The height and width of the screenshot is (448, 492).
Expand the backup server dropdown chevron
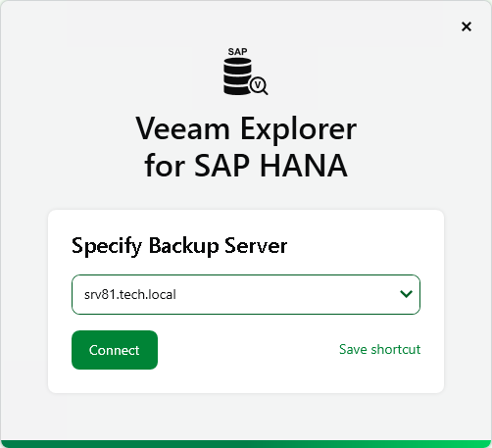[406, 294]
